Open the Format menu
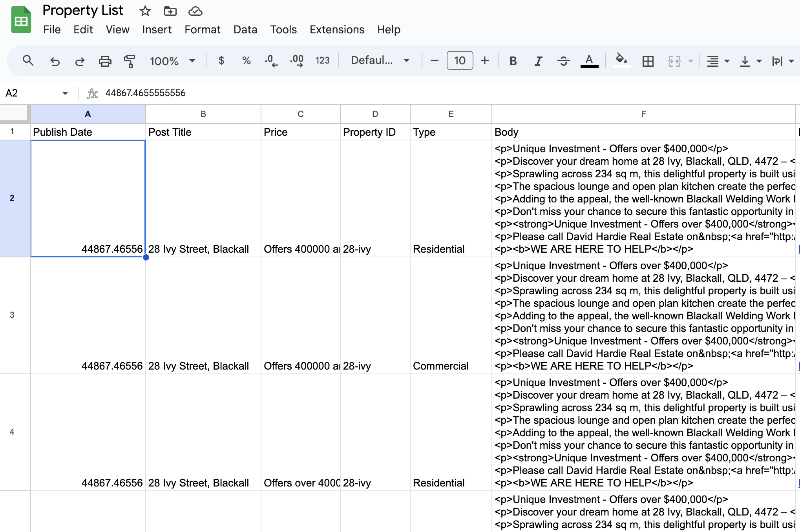 pos(203,29)
